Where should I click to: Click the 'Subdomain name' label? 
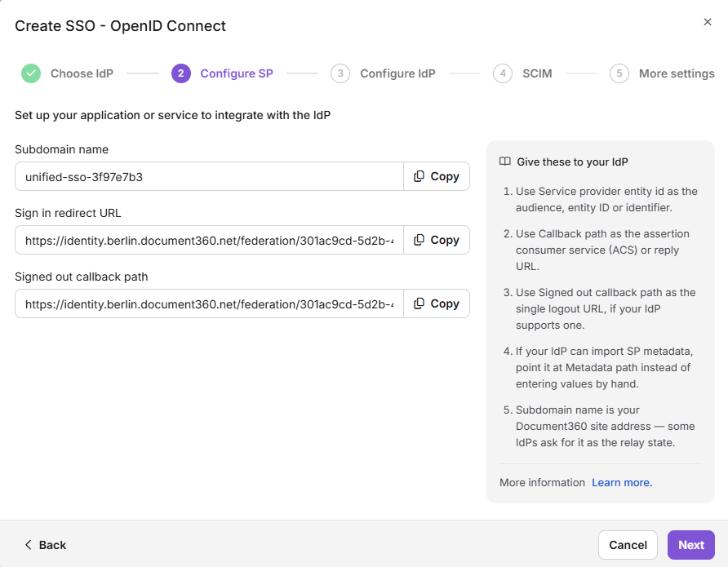click(x=62, y=149)
